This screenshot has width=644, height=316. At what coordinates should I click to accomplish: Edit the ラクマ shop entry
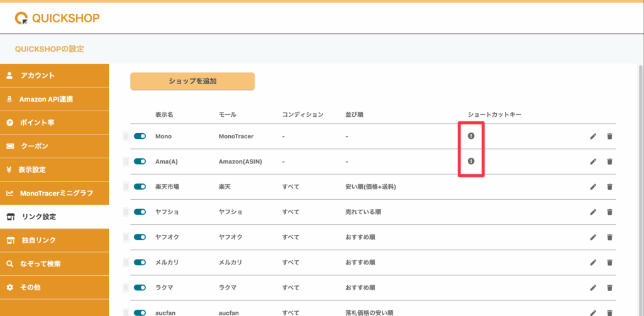593,288
